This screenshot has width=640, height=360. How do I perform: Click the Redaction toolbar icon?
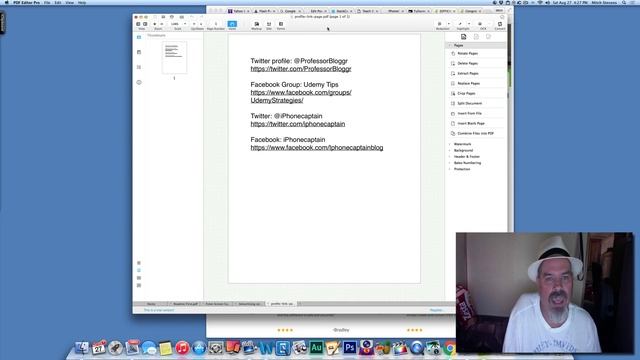point(440,24)
